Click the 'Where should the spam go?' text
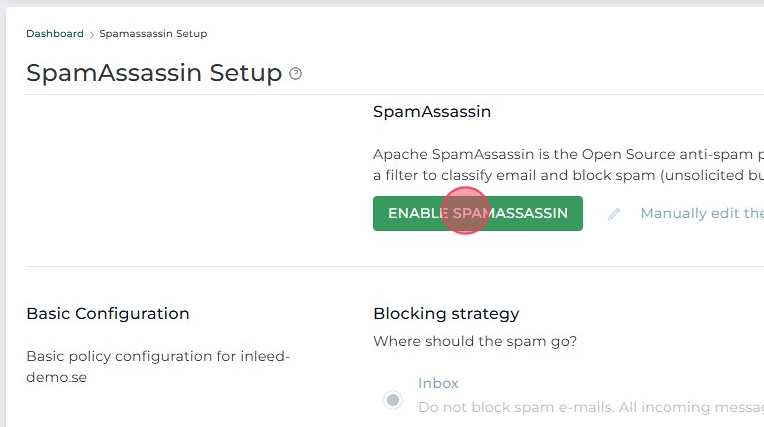This screenshot has width=764, height=427. pyautogui.click(x=475, y=341)
